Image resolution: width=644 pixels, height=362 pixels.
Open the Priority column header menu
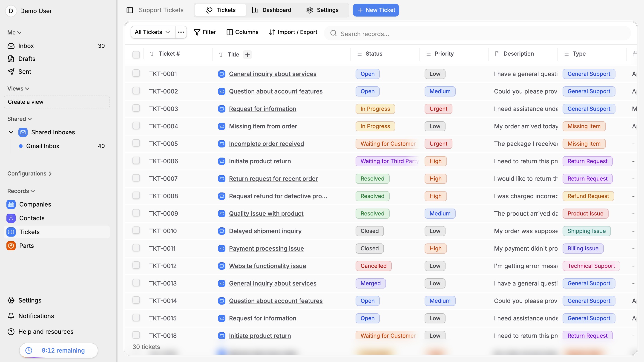coord(454,54)
